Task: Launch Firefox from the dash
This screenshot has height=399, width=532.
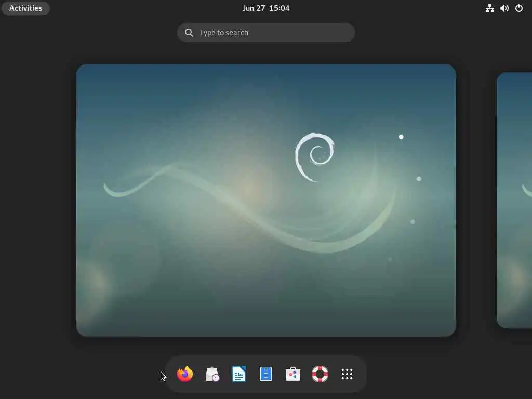Action: 185,374
